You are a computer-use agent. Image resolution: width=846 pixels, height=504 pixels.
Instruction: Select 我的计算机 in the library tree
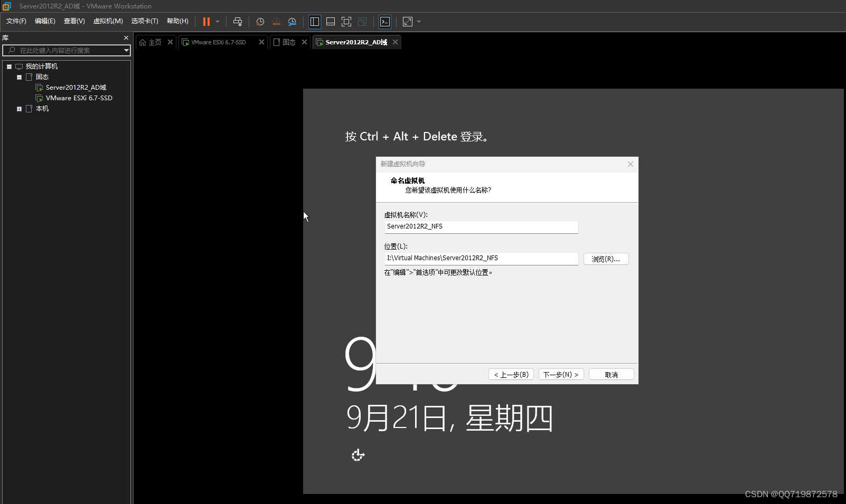click(41, 66)
